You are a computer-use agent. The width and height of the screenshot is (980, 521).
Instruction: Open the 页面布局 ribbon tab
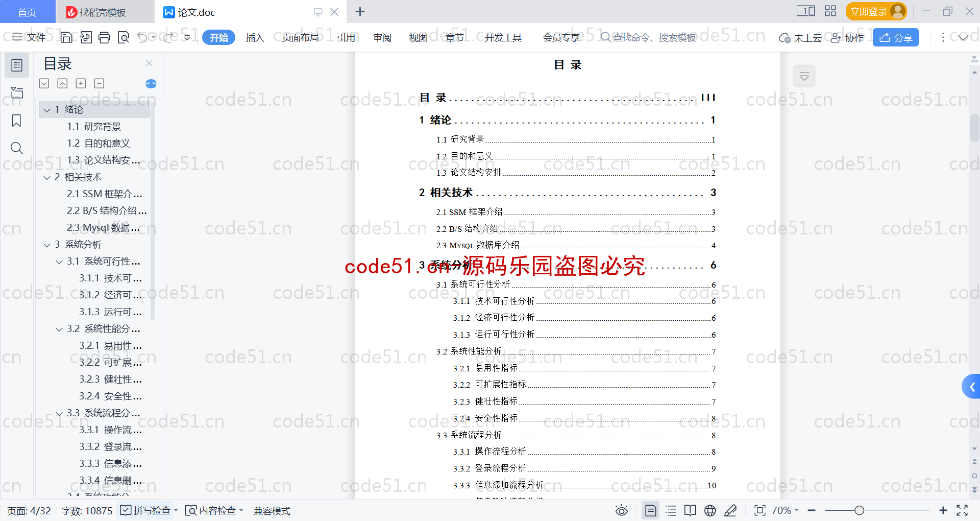[x=300, y=37]
